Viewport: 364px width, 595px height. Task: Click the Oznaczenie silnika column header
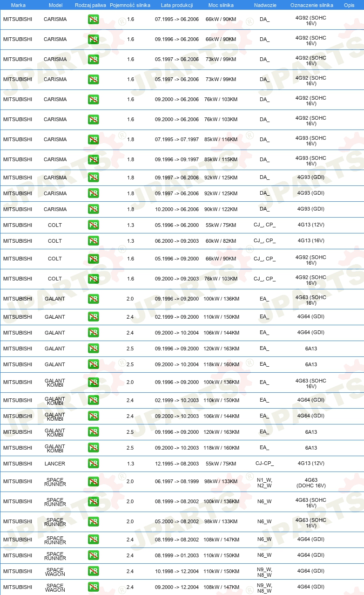click(x=311, y=5)
